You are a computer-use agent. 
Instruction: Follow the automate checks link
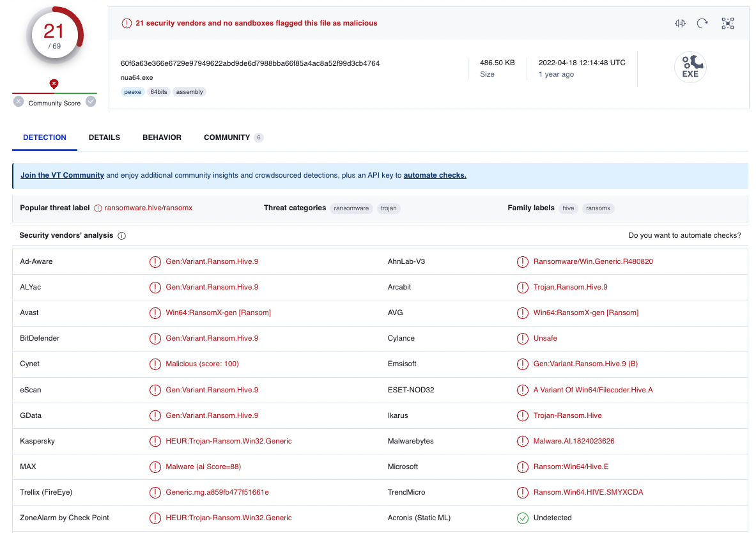(435, 175)
